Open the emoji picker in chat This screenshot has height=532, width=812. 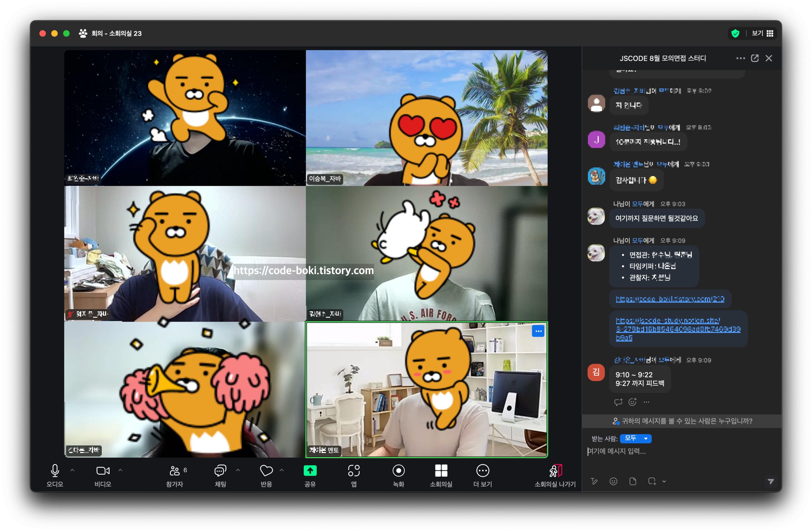point(613,481)
